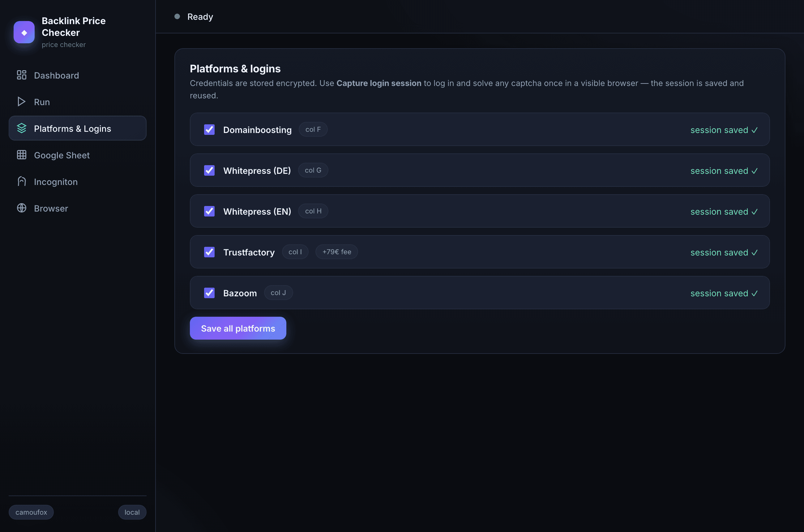
Task: Click the col G badge
Action: pyautogui.click(x=313, y=170)
